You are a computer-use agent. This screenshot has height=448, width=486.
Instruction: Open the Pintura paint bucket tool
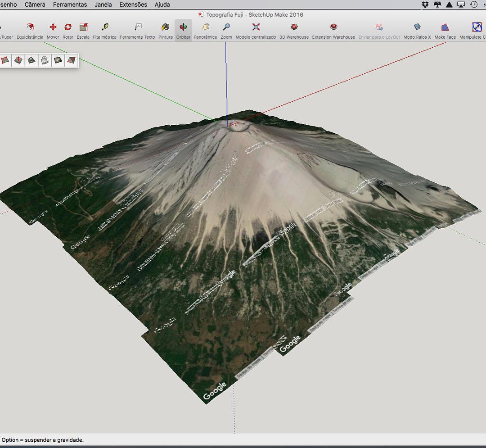tap(165, 27)
